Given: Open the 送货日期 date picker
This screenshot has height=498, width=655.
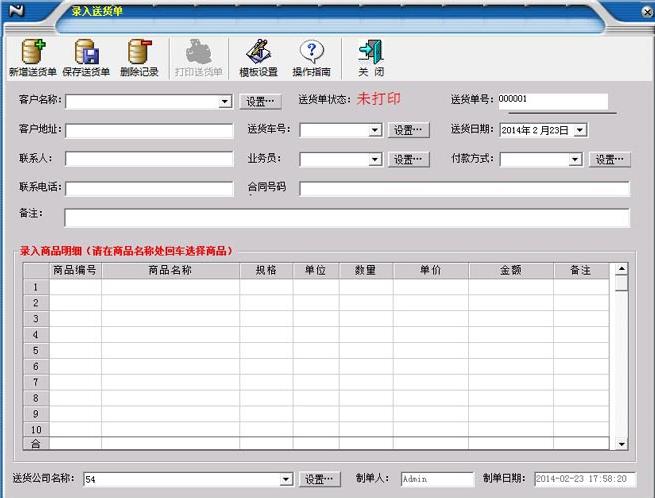Looking at the screenshot, I should pos(581,130).
